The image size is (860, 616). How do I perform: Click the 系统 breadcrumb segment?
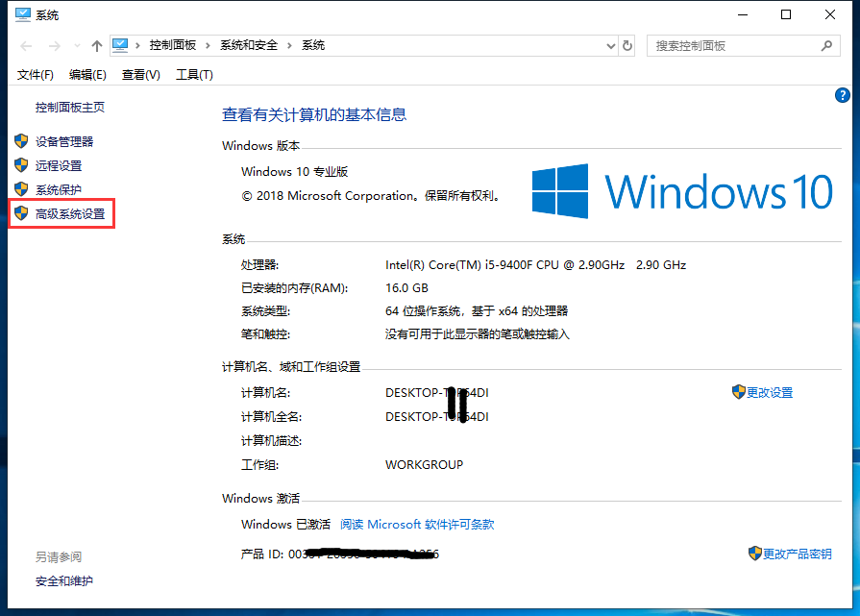313,45
